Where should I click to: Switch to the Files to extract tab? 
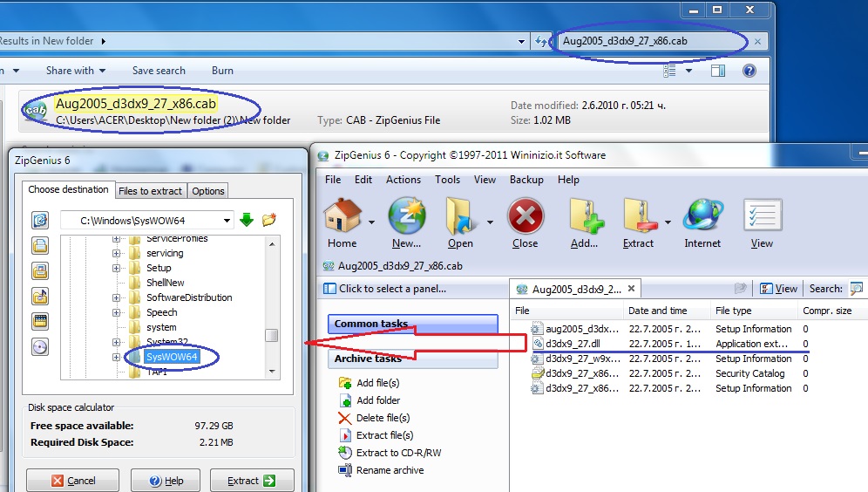point(150,191)
